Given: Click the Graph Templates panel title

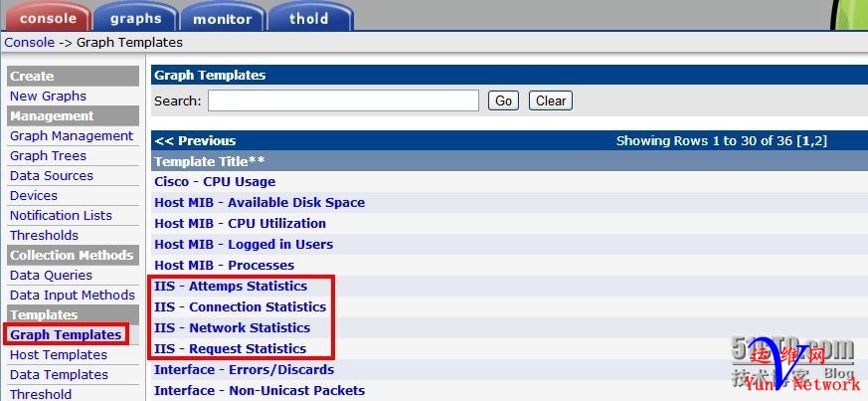Looking at the screenshot, I should (210, 76).
